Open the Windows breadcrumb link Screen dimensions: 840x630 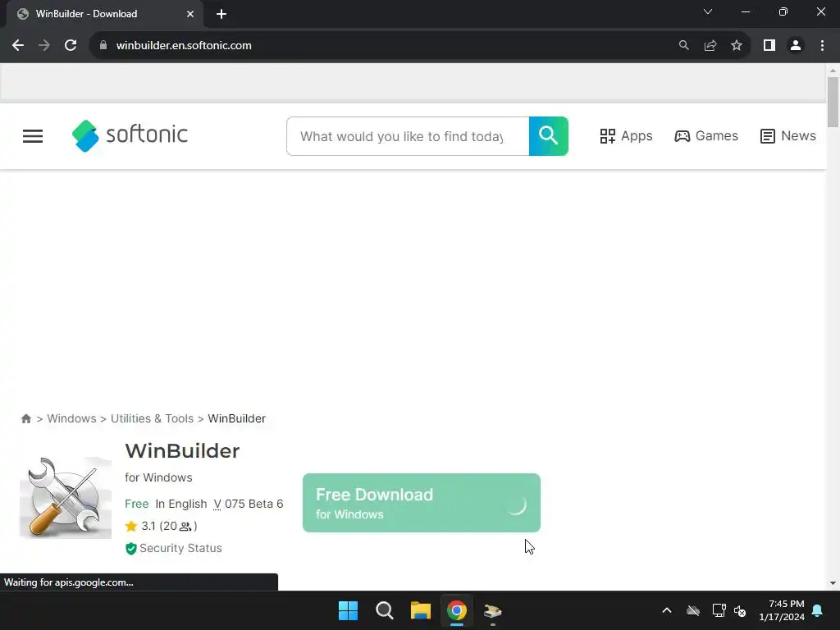tap(72, 418)
